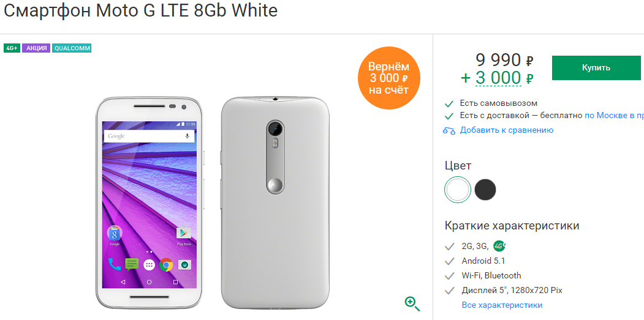644x320 pixels.
Task: Click the green 4G icon in specs
Action: point(499,246)
